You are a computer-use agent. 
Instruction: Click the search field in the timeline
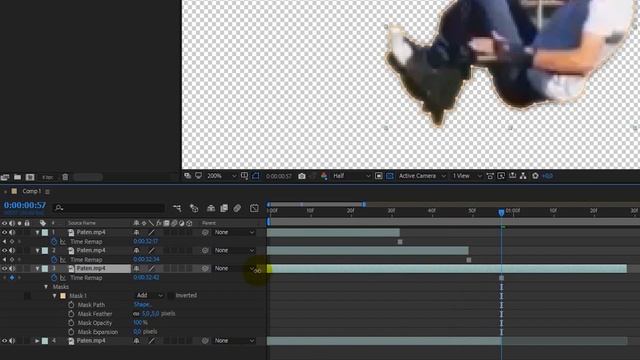click(109, 208)
